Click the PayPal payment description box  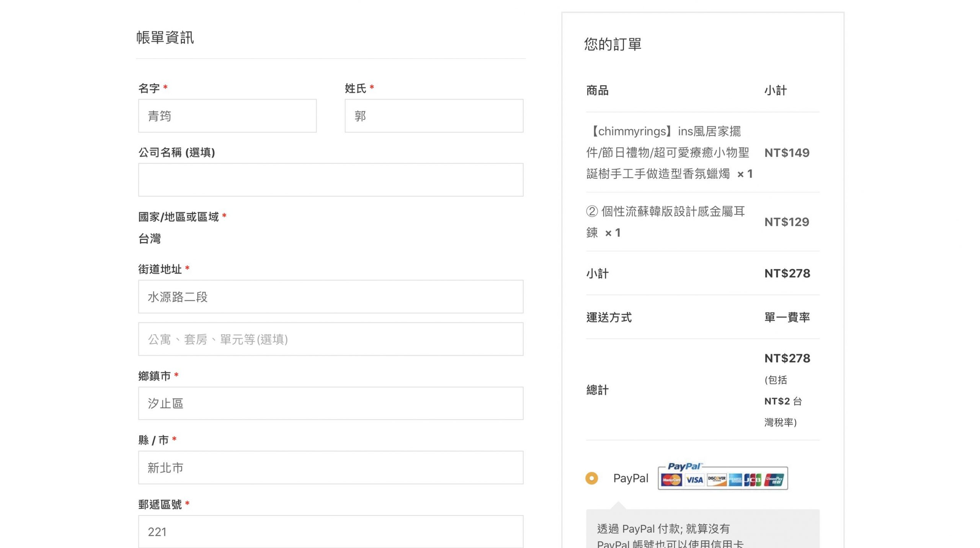click(702, 530)
